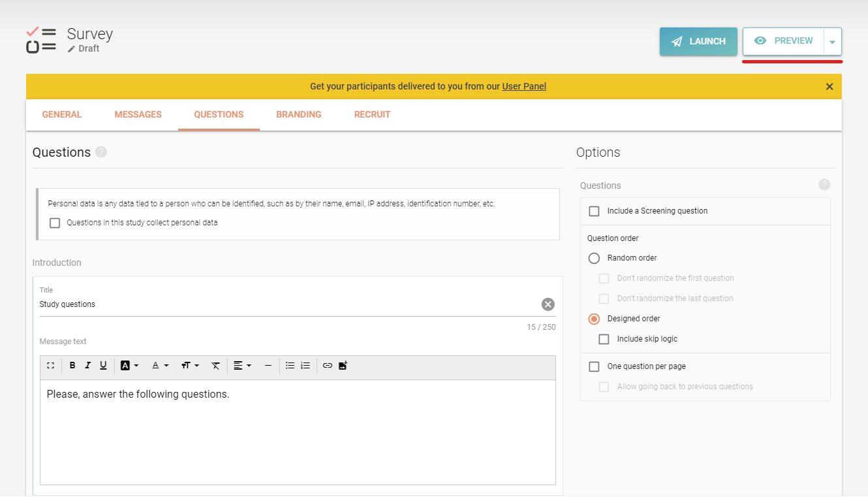Apply bold formatting in editor toolbar

pos(72,366)
